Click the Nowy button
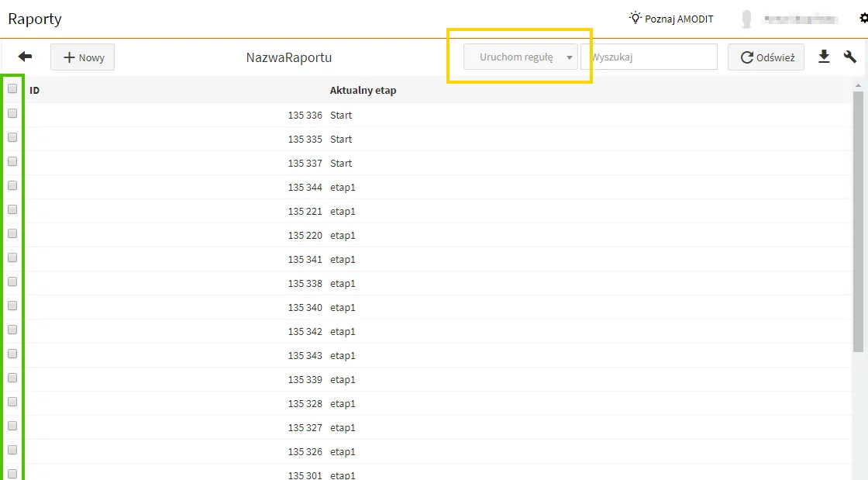 click(x=82, y=57)
